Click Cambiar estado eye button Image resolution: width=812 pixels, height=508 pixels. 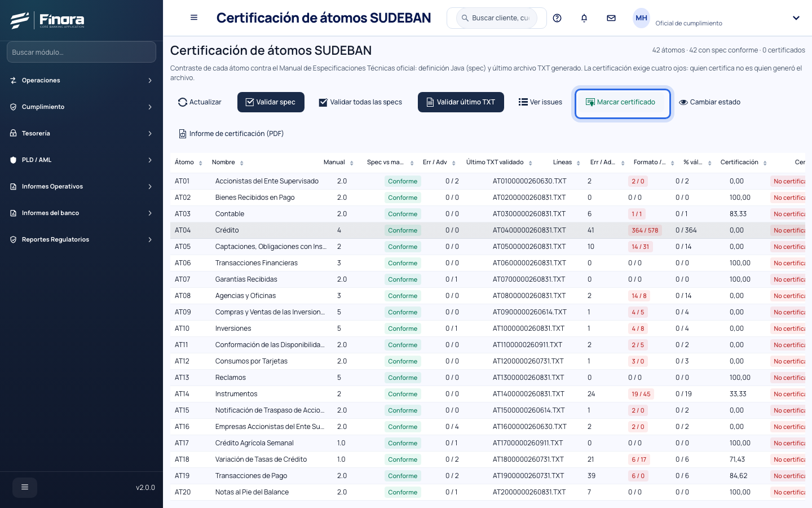point(709,102)
